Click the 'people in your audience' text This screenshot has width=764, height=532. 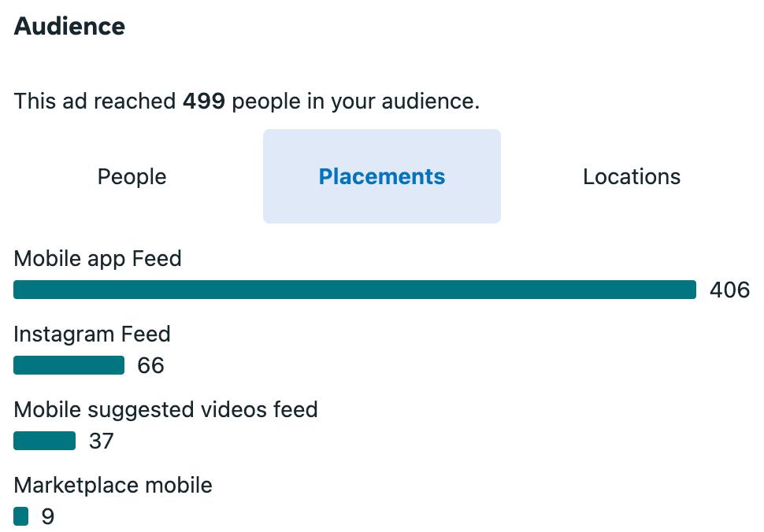tap(356, 102)
